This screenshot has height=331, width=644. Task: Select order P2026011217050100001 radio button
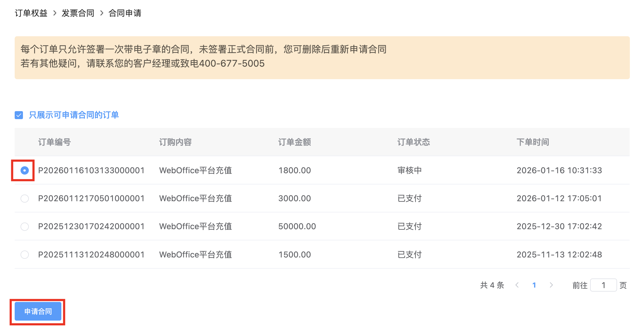(x=25, y=199)
